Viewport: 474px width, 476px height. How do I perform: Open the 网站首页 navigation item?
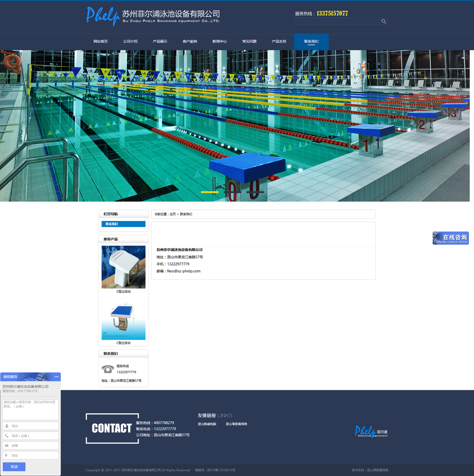point(100,41)
